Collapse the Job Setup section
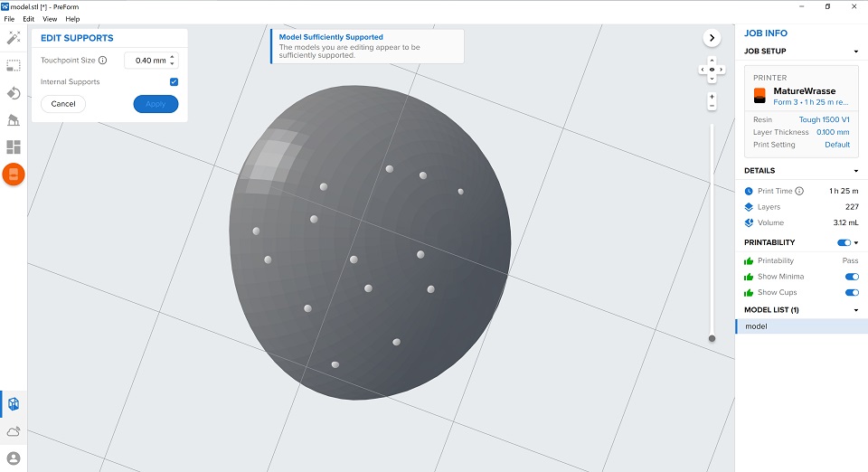The image size is (868, 472). point(855,52)
